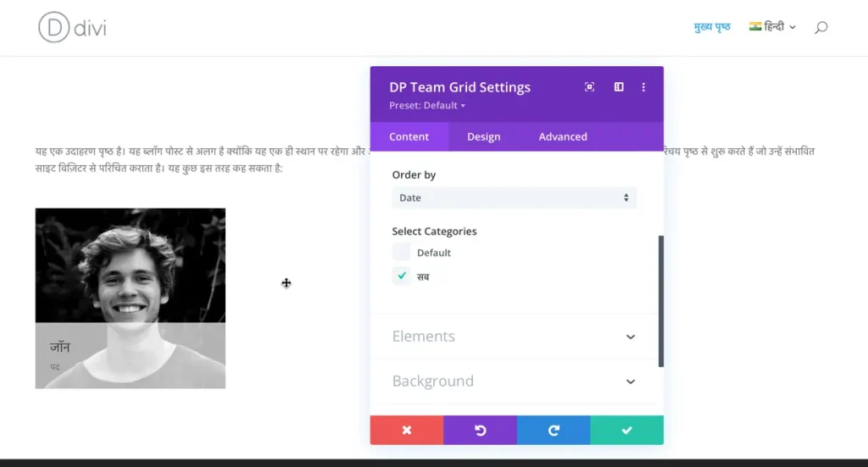Switch to the Design tab
The width and height of the screenshot is (868, 467).
[484, 136]
